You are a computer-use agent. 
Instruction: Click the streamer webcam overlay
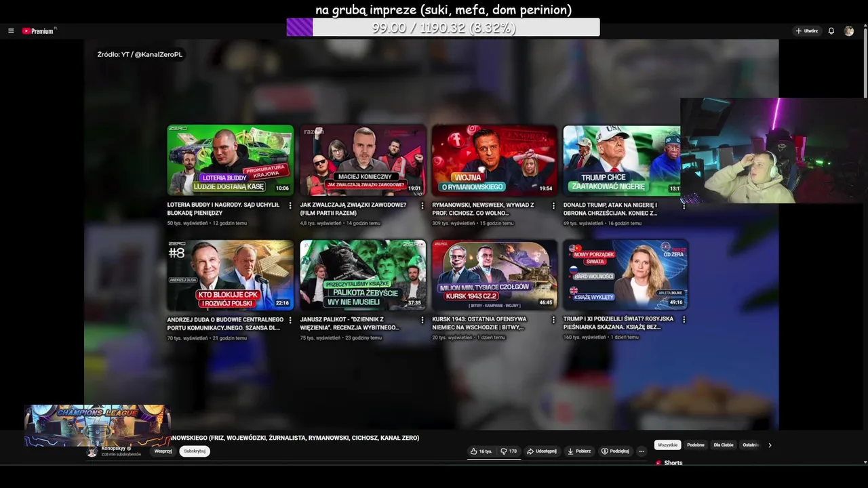774,150
